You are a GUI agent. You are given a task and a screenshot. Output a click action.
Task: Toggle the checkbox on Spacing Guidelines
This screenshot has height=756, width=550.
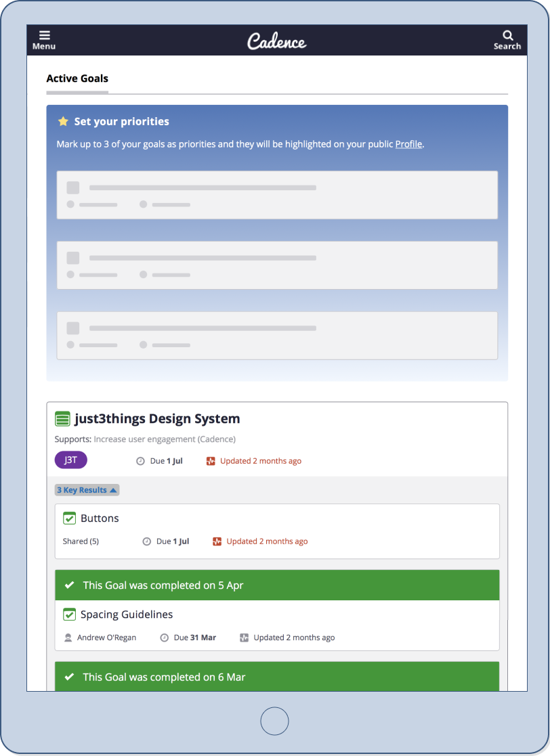pos(69,614)
